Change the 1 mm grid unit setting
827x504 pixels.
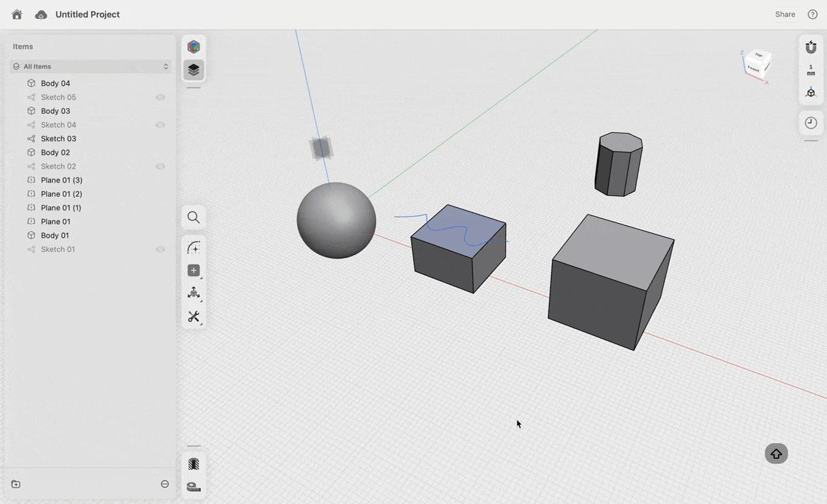pyautogui.click(x=811, y=70)
